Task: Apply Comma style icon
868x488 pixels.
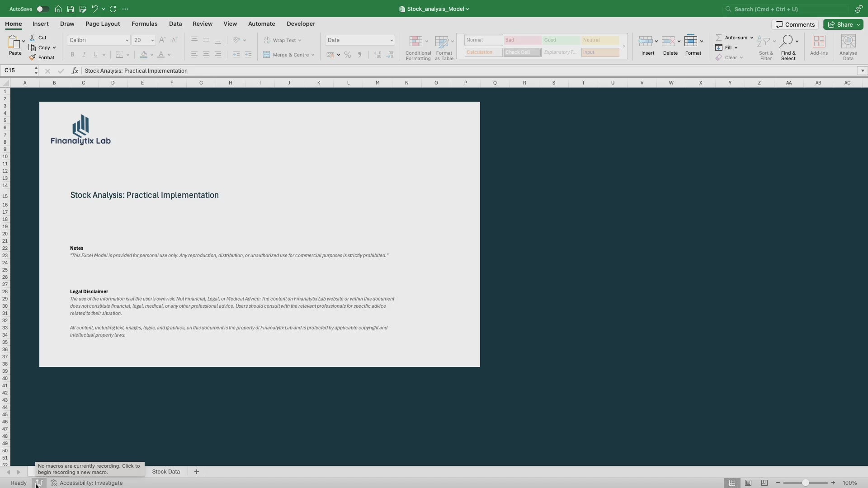Action: [360, 55]
